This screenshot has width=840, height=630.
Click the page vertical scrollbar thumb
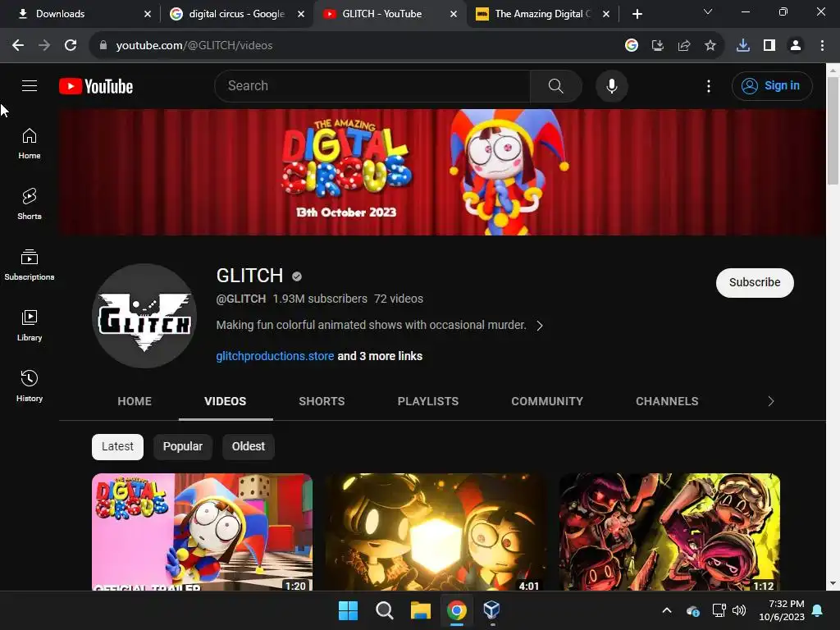point(833,130)
